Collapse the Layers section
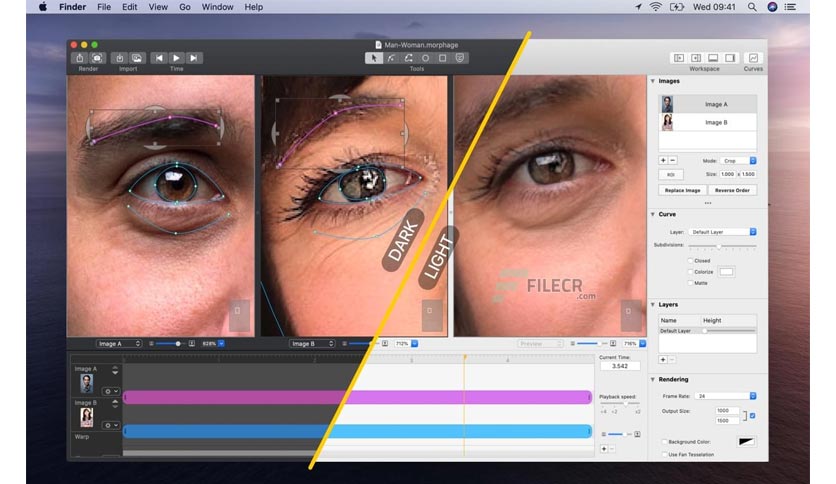Screen dimensions: 836x484 pyautogui.click(x=653, y=305)
